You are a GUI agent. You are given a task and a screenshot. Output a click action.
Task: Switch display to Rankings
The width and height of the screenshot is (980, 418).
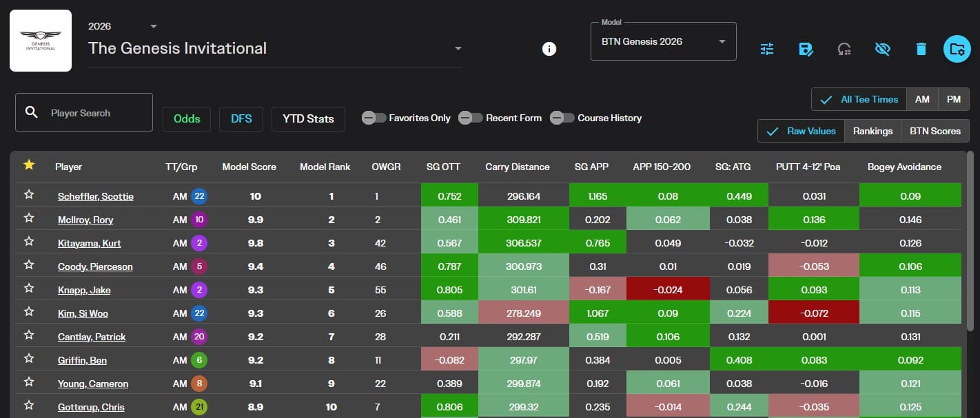(x=872, y=131)
